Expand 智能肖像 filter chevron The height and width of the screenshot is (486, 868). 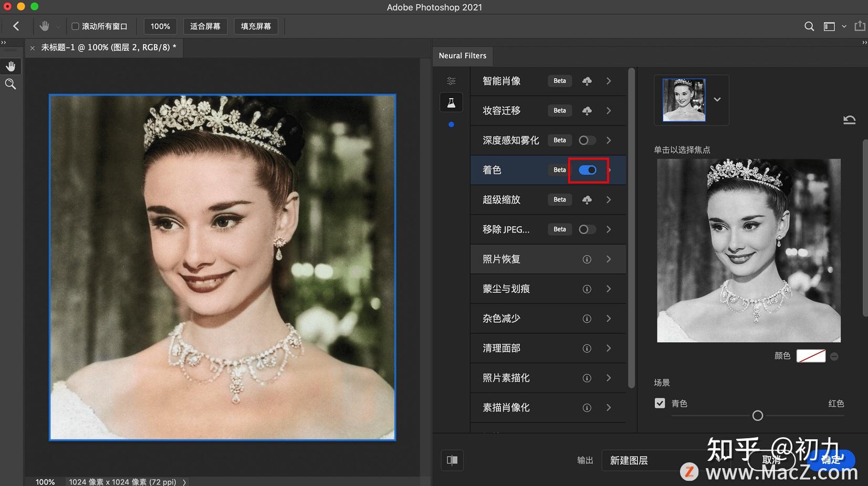click(x=609, y=81)
